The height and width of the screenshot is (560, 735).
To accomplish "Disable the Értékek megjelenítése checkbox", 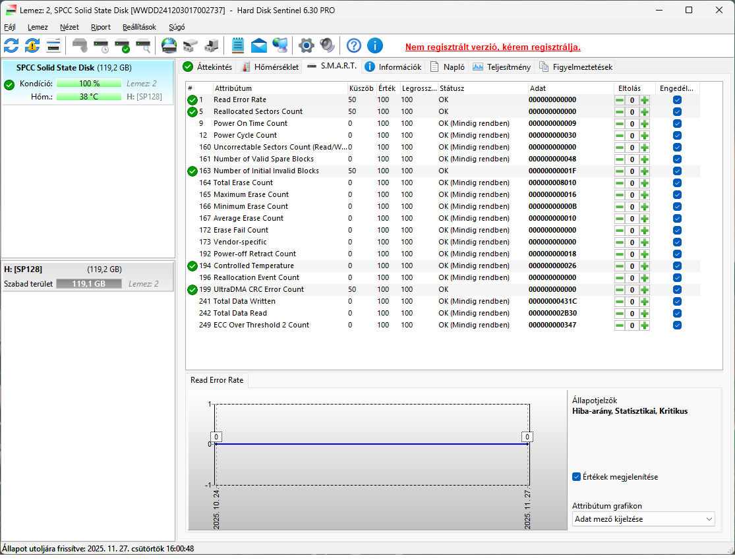I will tap(577, 477).
